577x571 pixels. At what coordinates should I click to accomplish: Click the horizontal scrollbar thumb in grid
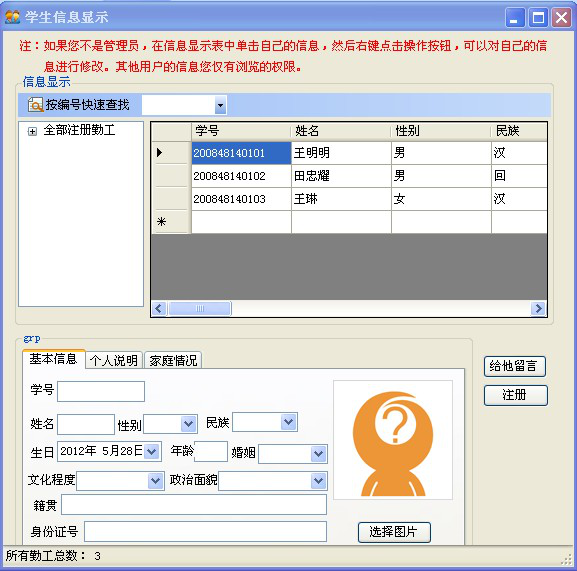pos(200,308)
